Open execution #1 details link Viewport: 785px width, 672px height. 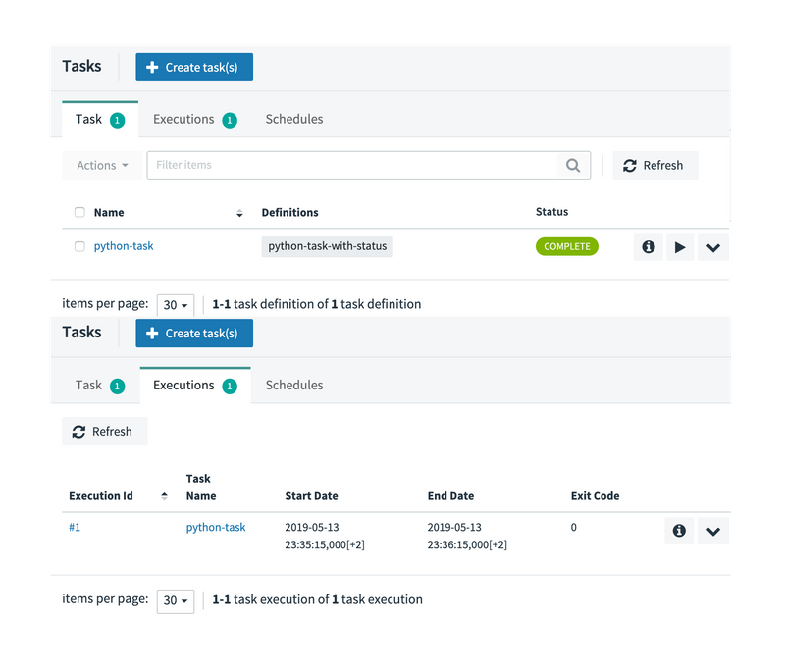point(75,527)
